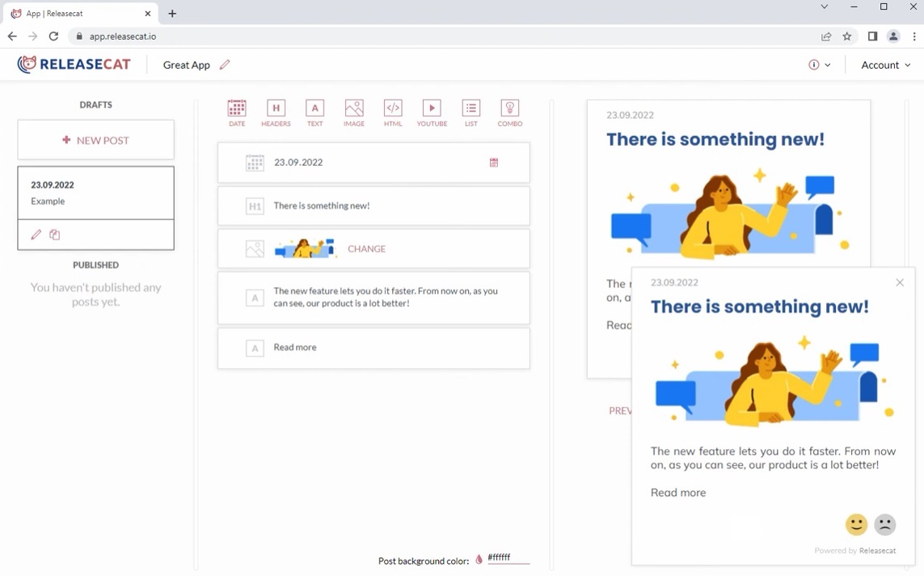This screenshot has height=576, width=924.
Task: Click the sad face reaction
Action: pyautogui.click(x=885, y=524)
